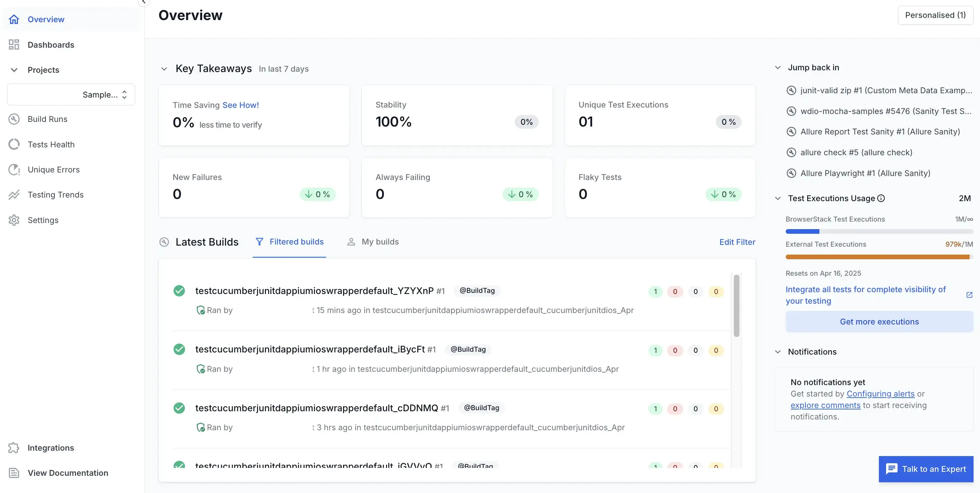Collapse the Notifications section
This screenshot has height=493, width=980.
click(777, 351)
